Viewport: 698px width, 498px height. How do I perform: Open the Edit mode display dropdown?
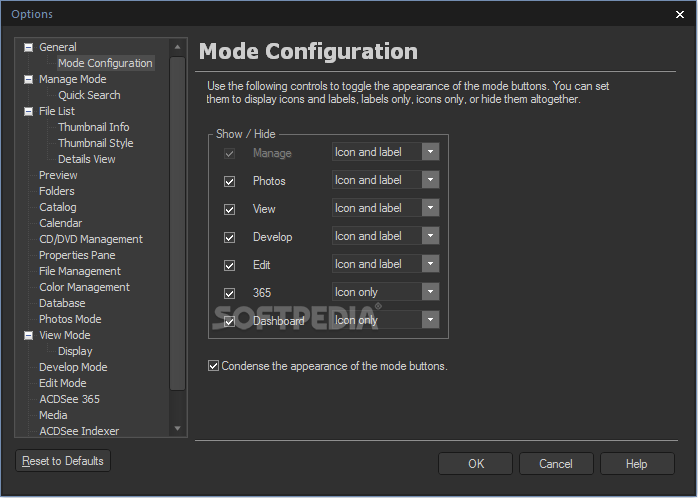coord(430,264)
